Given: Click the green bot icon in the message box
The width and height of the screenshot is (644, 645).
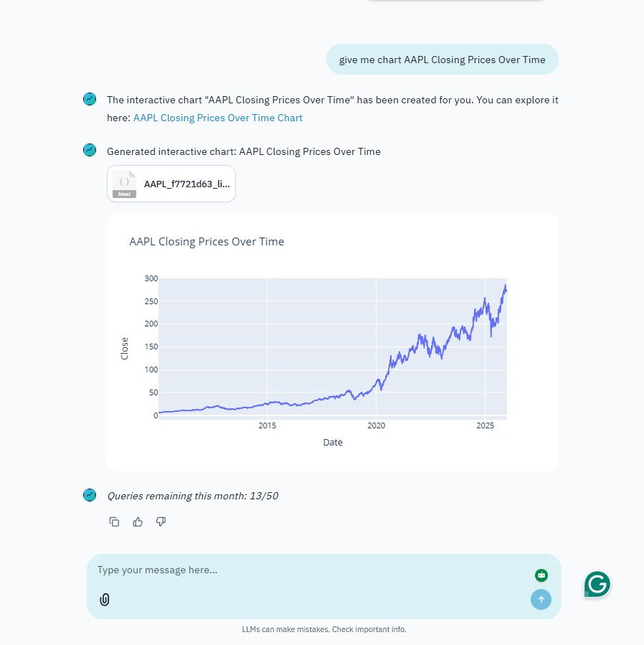Looking at the screenshot, I should point(541,575).
